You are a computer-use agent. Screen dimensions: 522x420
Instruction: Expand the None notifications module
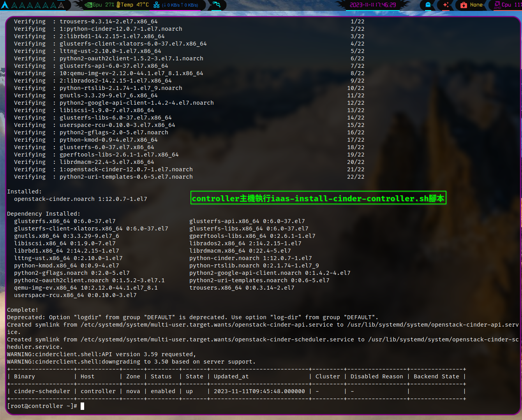[471, 5]
